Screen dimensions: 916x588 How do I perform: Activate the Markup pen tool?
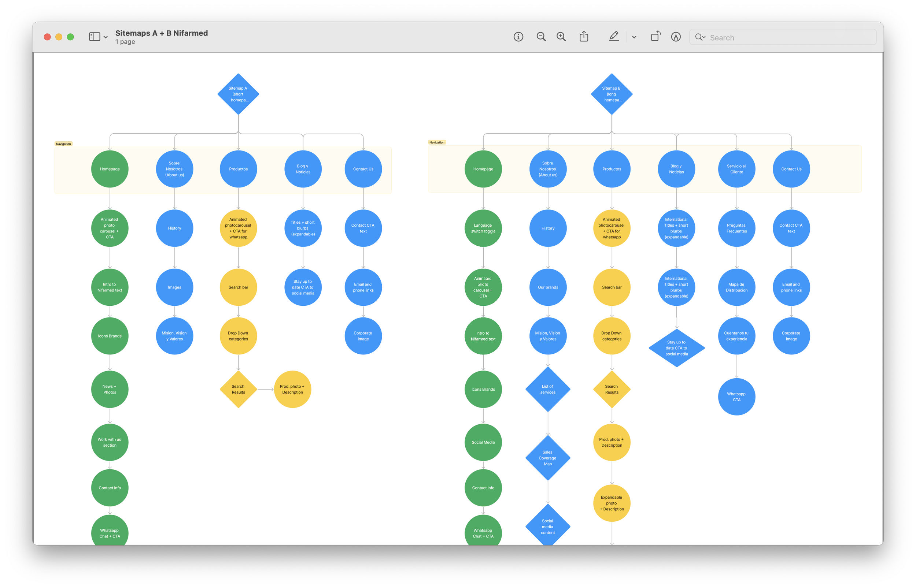coord(614,37)
